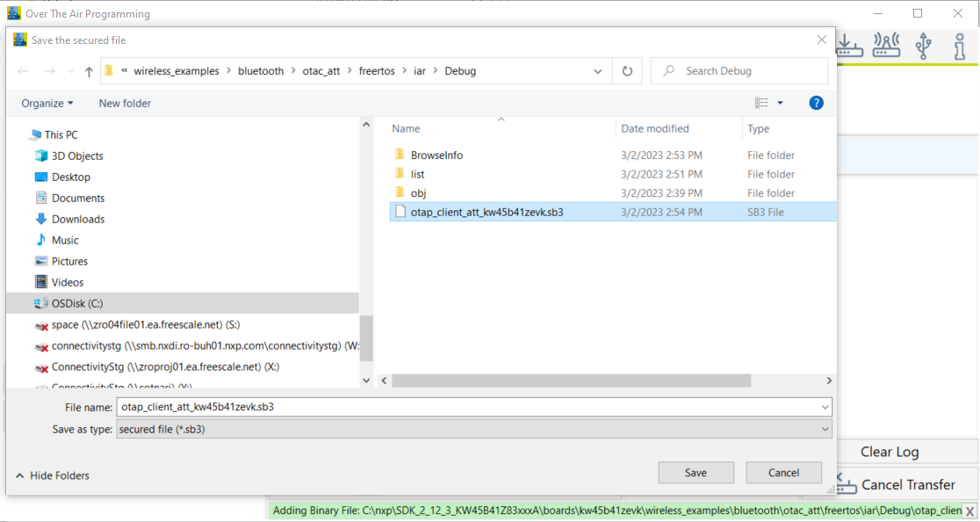Open the Save as type dropdown
This screenshot has width=980, height=522.
824,429
